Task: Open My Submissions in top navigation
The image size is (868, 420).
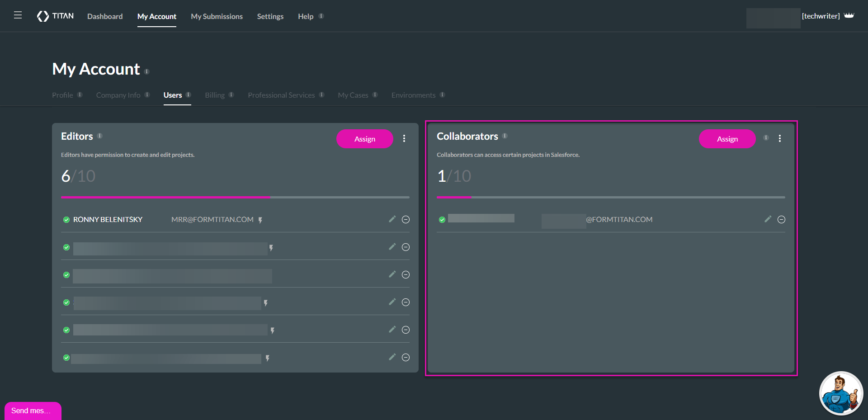Action: (217, 16)
